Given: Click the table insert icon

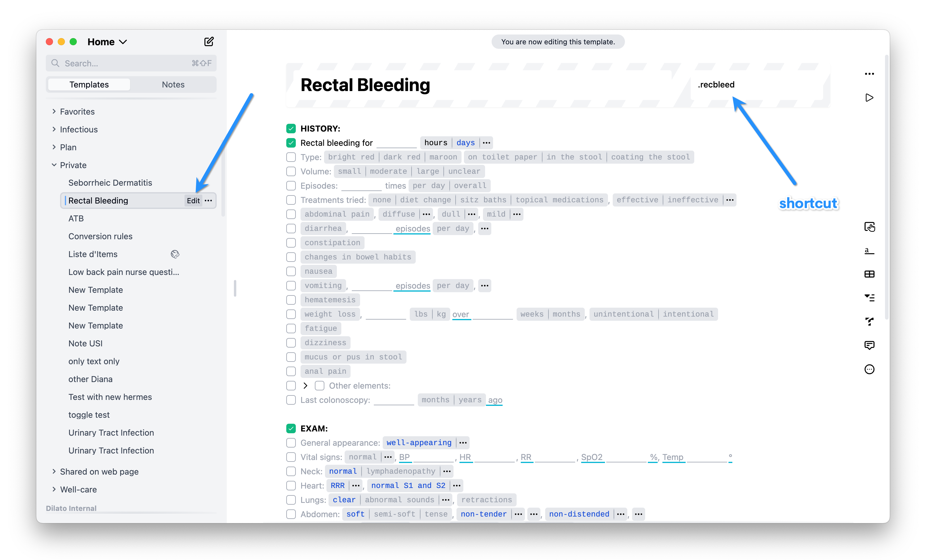Looking at the screenshot, I should [x=870, y=273].
